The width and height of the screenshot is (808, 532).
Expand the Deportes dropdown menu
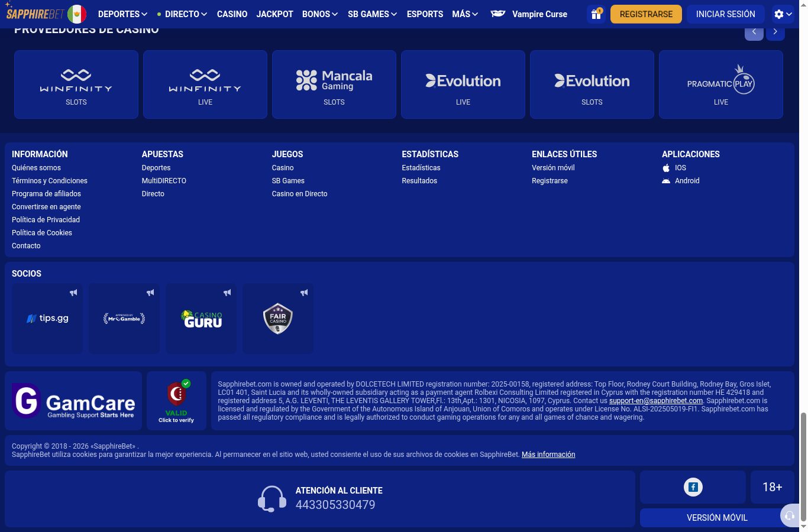(x=122, y=14)
